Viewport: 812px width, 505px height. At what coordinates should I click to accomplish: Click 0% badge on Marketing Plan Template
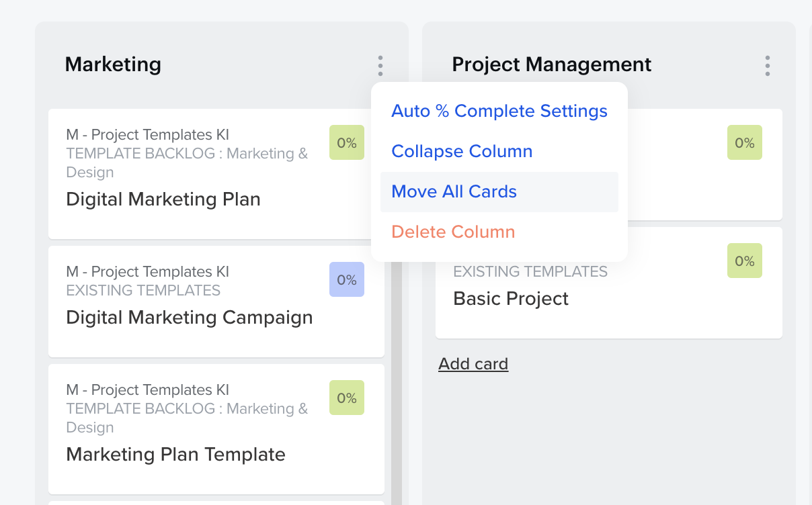tap(346, 398)
